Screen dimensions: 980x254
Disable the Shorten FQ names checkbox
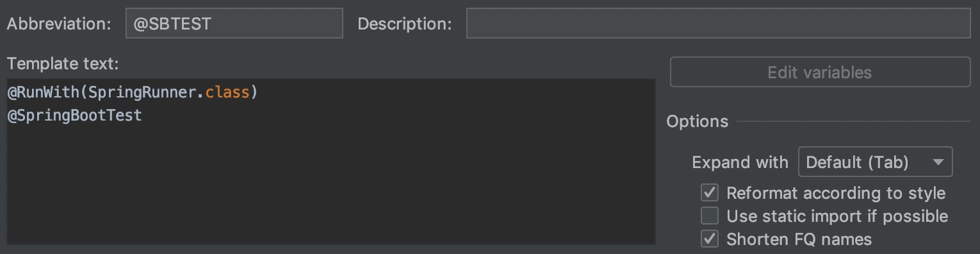(x=710, y=239)
